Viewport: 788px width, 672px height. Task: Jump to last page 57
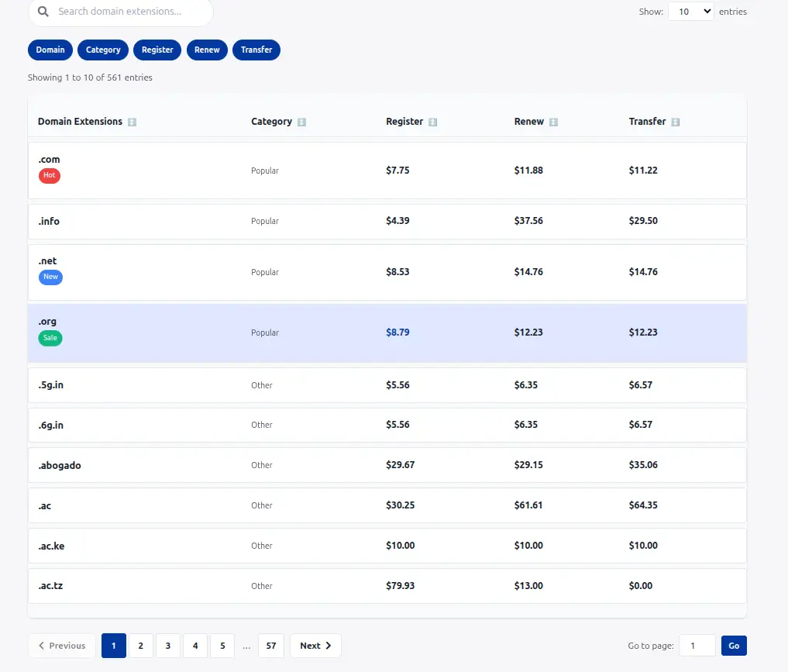click(271, 646)
